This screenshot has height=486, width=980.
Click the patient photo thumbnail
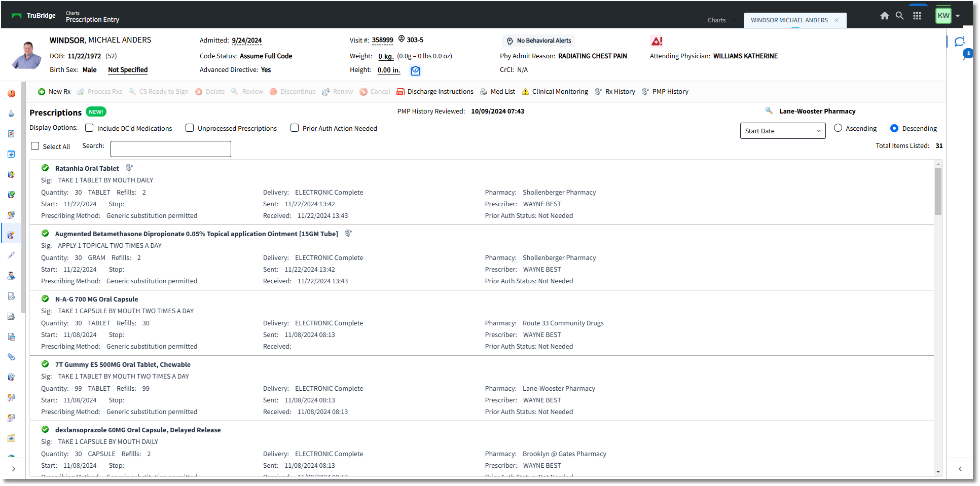pos(27,55)
